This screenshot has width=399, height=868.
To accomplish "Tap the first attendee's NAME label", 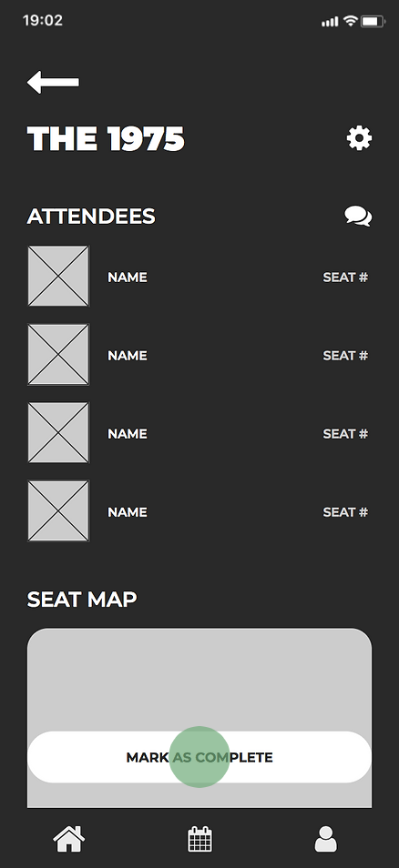I will click(128, 278).
